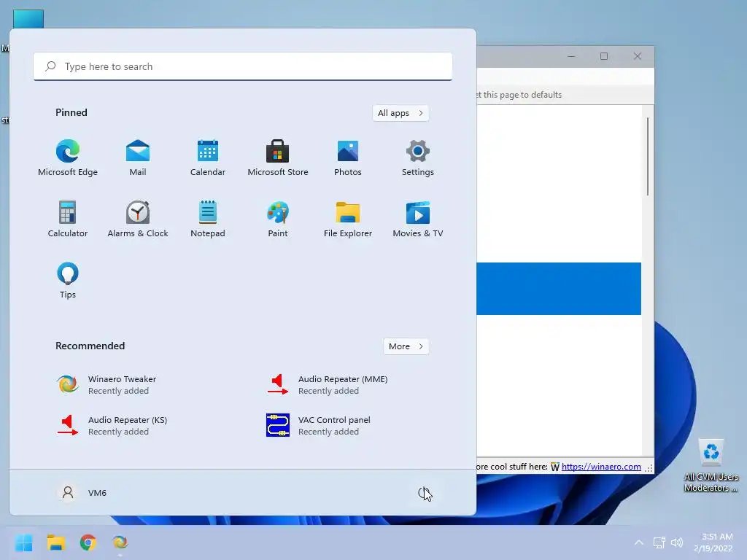Screen dimensions: 747x560
Task: Open Google Chrome from taskbar
Action: pyautogui.click(x=88, y=542)
